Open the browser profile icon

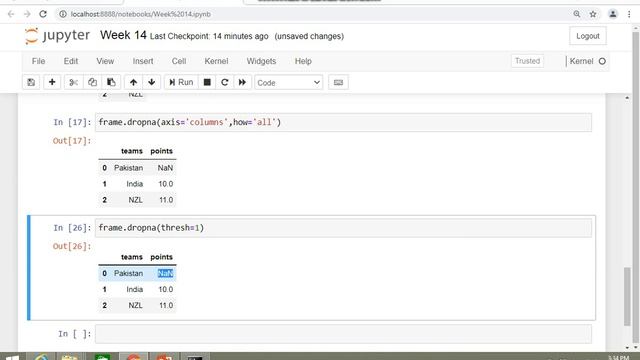(x=613, y=14)
